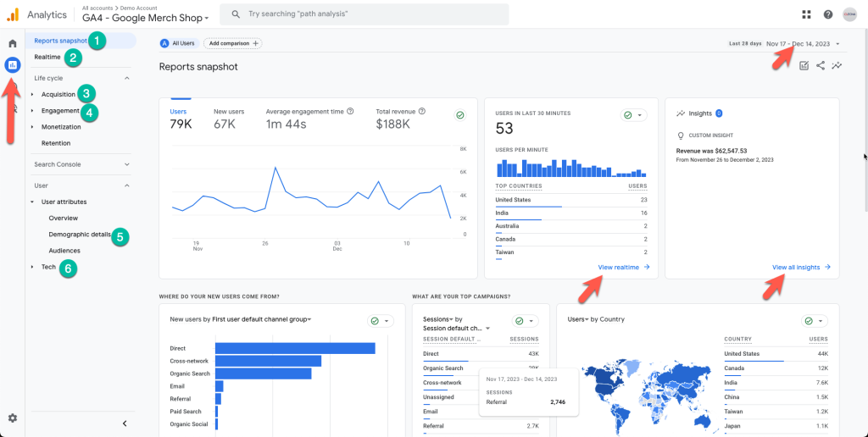The width and height of the screenshot is (868, 437).
Task: Collapse the Life cycle section
Action: 127,79
